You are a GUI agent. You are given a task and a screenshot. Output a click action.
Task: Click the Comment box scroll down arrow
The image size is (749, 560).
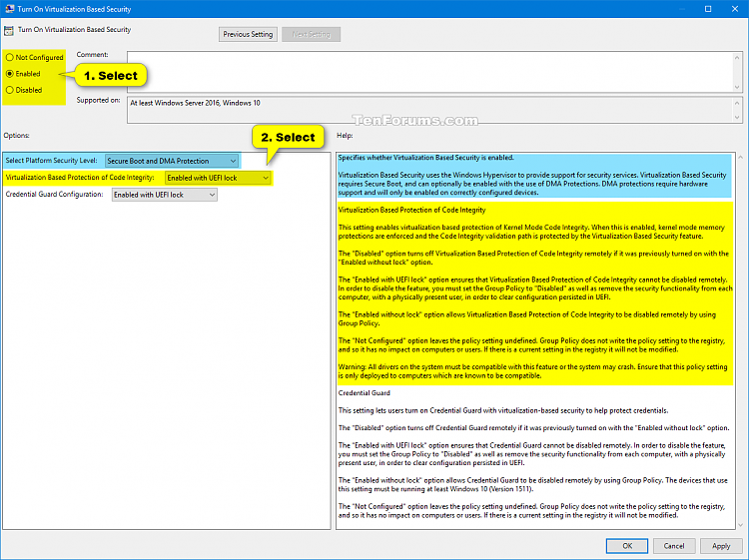point(737,87)
